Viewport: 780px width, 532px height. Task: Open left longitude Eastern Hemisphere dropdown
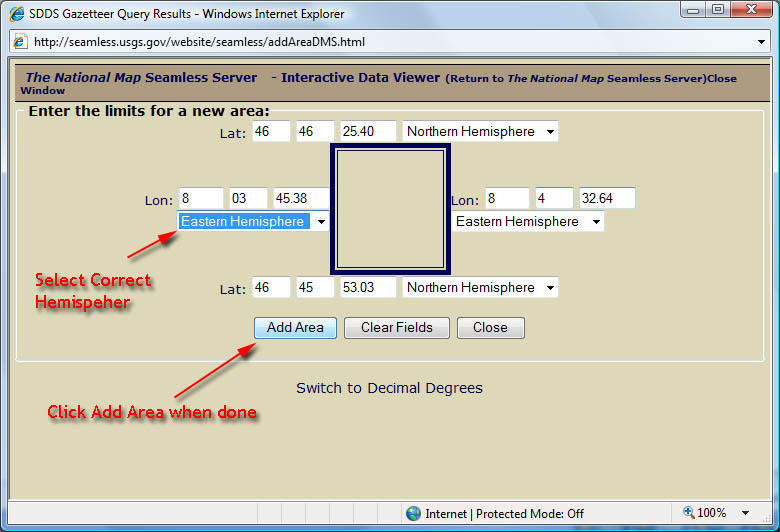pos(253,221)
